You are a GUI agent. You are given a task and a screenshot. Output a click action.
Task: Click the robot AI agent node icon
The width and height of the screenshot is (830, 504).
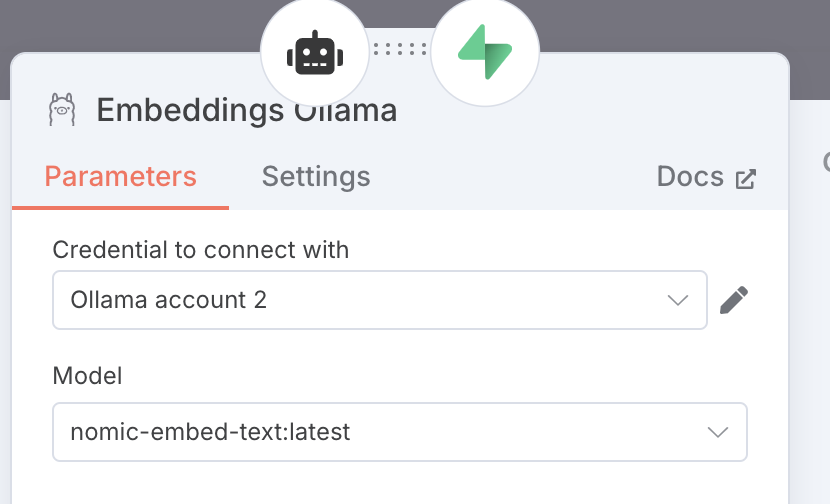(x=315, y=52)
